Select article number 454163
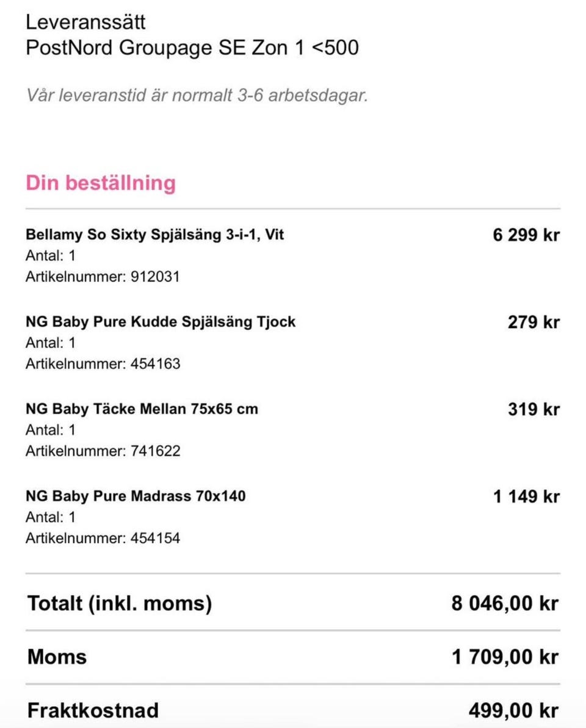Image resolution: width=586 pixels, height=728 pixels. tap(155, 364)
